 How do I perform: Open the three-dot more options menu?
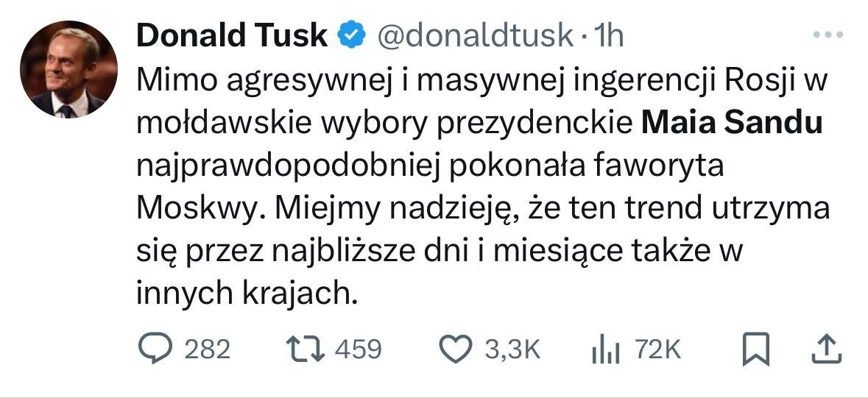pyautogui.click(x=827, y=35)
